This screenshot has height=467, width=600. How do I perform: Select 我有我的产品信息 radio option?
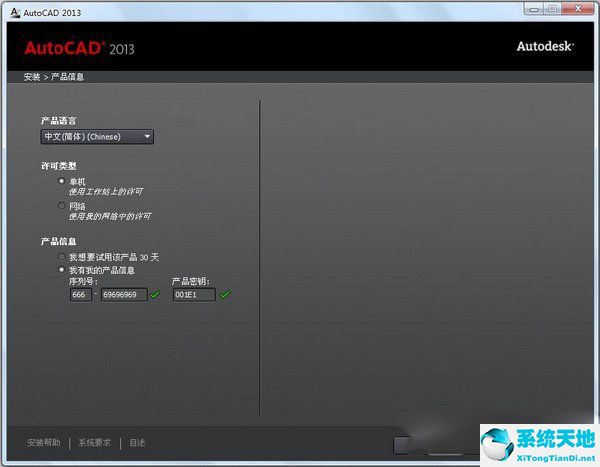pos(61,269)
